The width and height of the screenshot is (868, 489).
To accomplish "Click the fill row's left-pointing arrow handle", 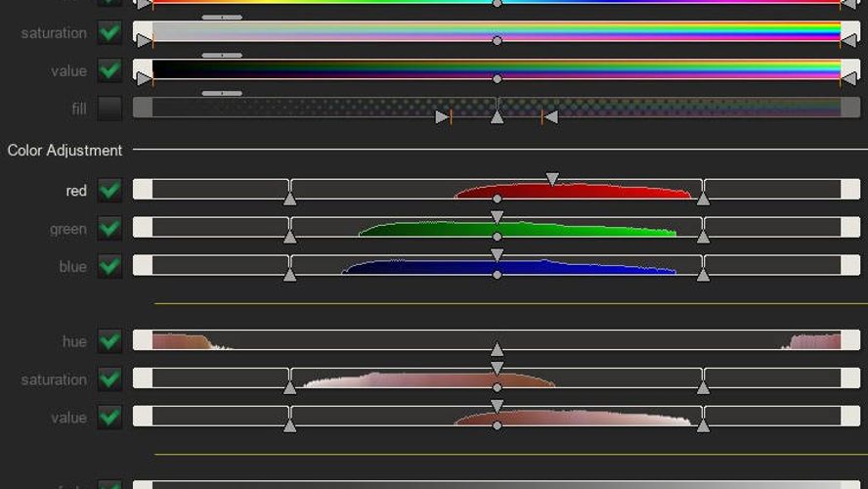I will coord(551,117).
